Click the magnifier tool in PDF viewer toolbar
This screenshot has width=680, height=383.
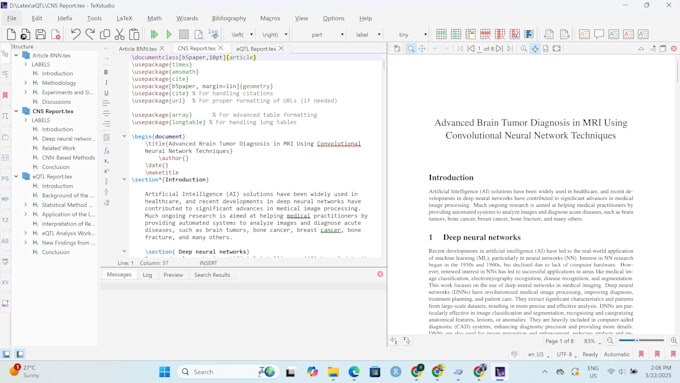(x=411, y=49)
